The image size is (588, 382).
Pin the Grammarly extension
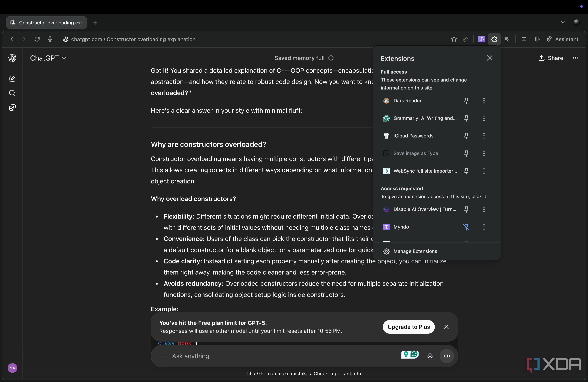(466, 118)
